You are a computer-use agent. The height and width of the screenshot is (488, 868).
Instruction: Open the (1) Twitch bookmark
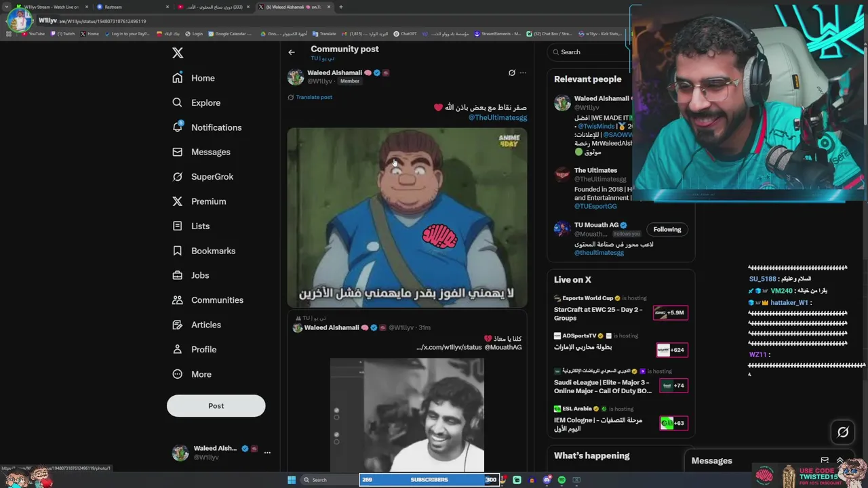[x=63, y=34]
